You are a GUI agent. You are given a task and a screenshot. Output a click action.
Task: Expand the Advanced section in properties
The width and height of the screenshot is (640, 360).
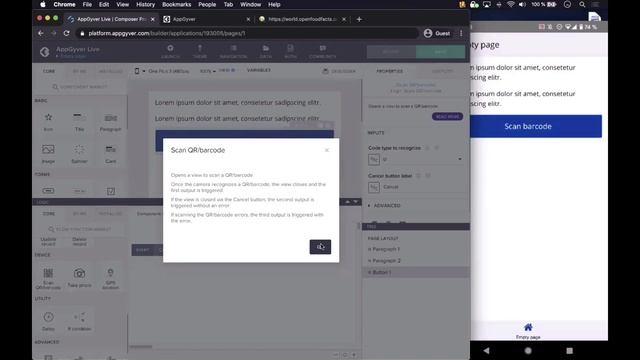[384, 206]
